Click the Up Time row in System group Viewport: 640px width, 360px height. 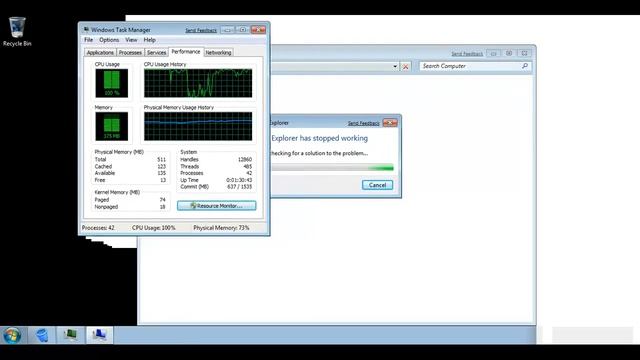pos(216,180)
